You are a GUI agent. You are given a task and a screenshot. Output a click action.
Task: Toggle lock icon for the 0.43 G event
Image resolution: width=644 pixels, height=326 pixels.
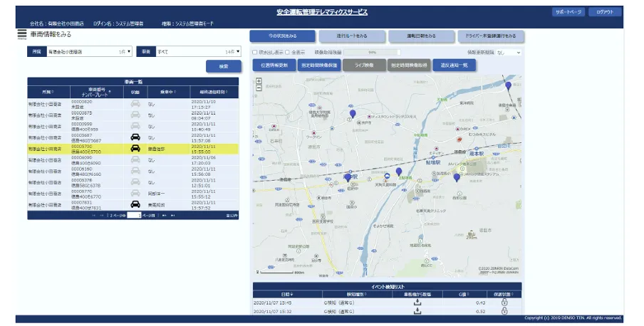[x=504, y=303]
